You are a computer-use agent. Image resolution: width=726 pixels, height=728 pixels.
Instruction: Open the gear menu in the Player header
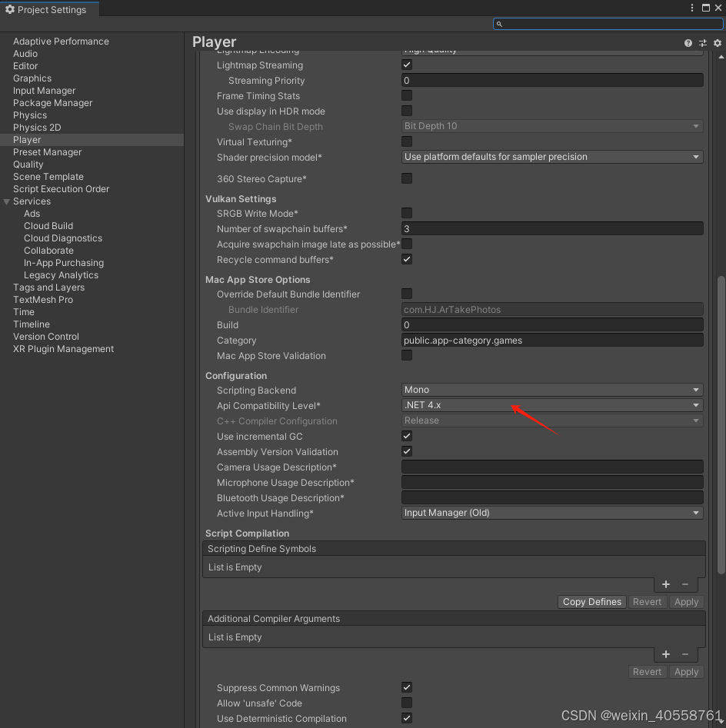click(x=717, y=43)
